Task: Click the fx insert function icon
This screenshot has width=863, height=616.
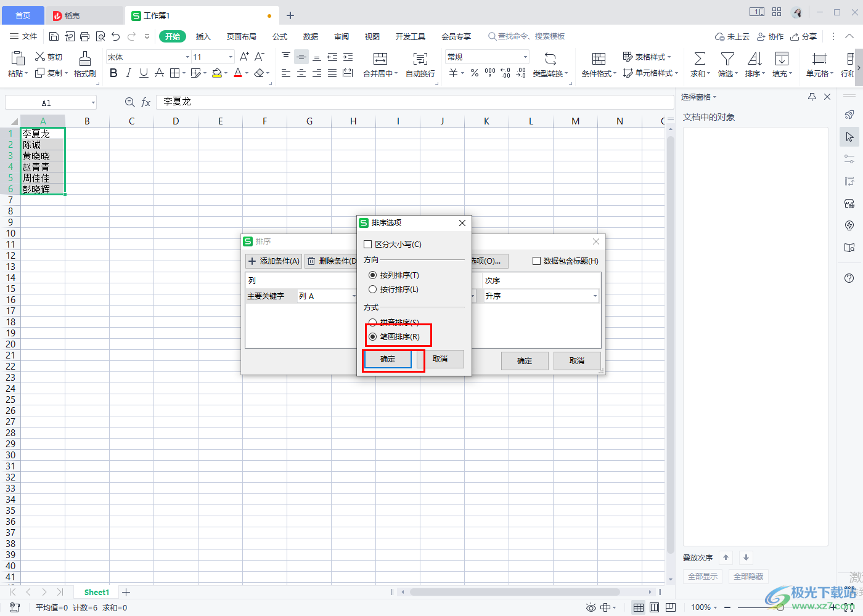Action: pos(145,102)
